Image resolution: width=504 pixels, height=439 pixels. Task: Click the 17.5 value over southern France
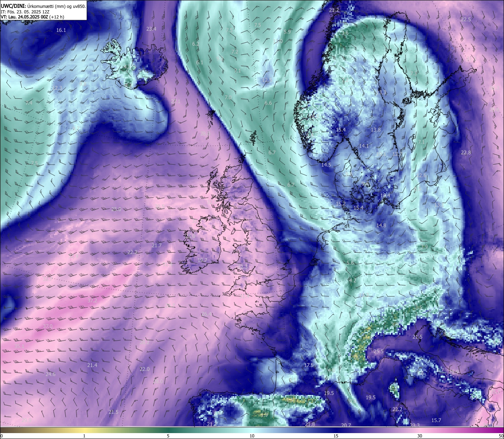[x=309, y=365]
